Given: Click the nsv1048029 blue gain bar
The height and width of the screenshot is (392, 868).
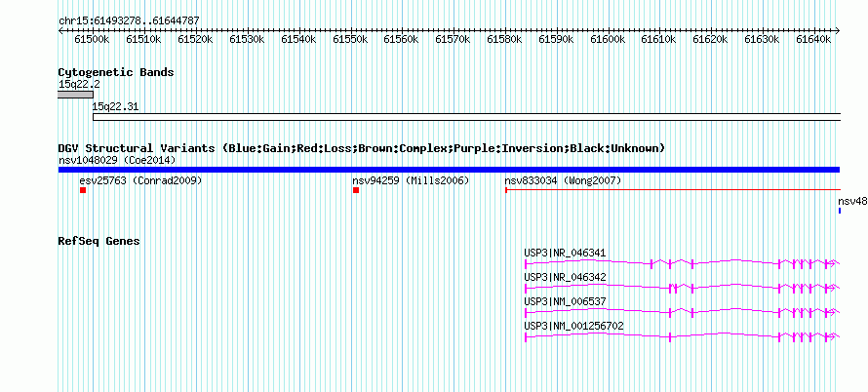Looking at the screenshot, I should tap(449, 170).
